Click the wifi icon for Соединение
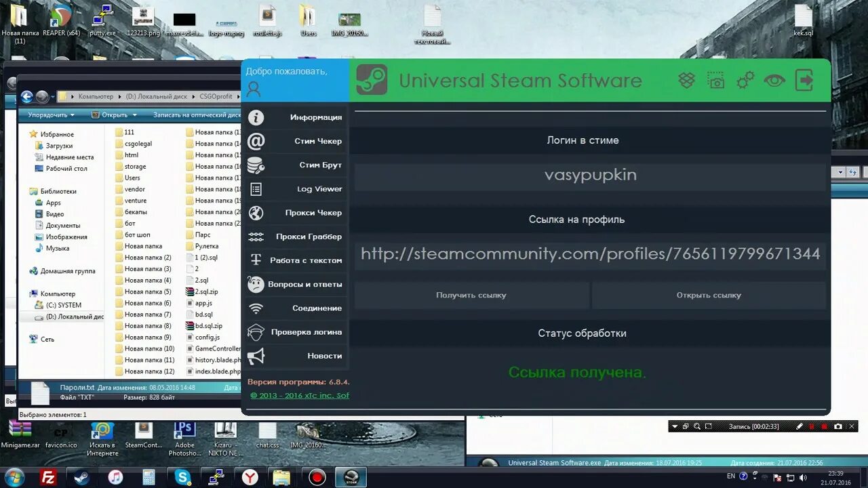868x488 pixels. click(256, 308)
